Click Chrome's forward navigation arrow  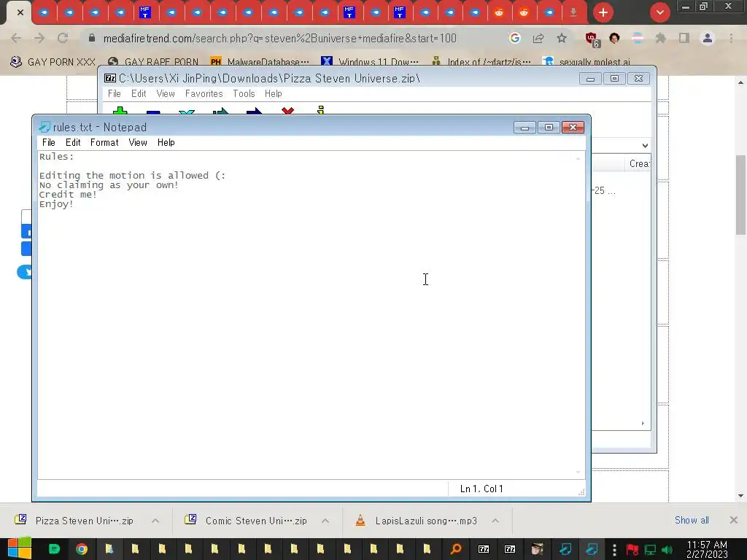[x=39, y=38]
